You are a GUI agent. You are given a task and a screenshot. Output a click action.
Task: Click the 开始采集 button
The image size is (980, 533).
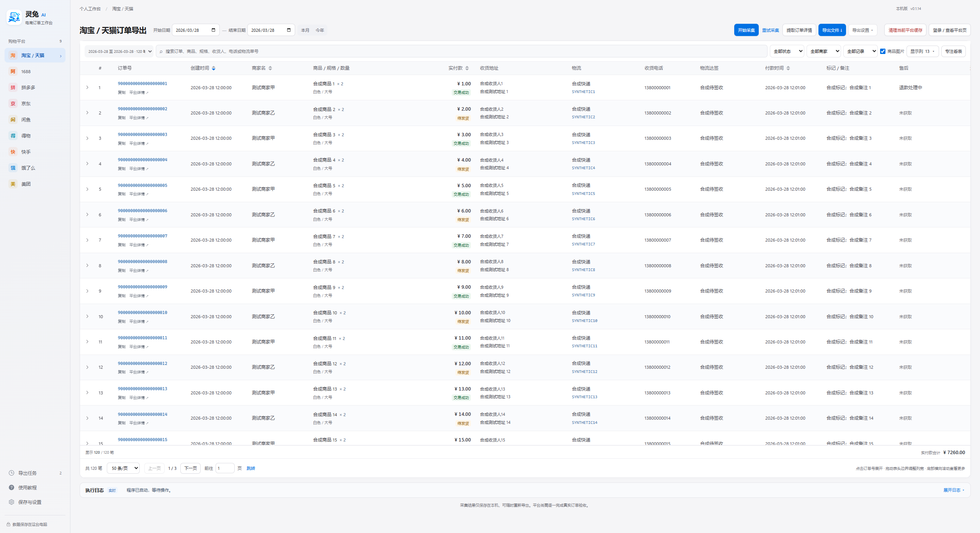click(x=746, y=30)
